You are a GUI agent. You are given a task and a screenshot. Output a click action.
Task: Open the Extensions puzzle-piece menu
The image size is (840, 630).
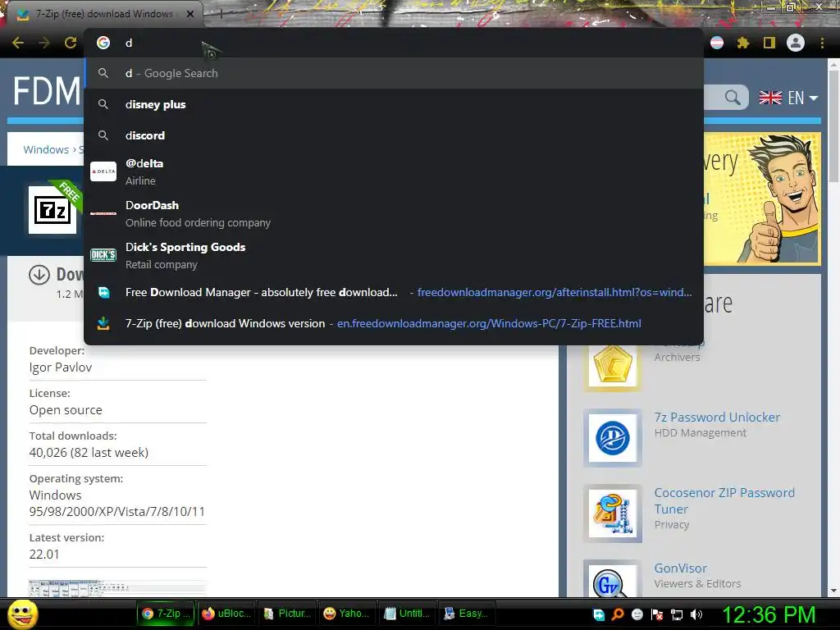(x=743, y=43)
